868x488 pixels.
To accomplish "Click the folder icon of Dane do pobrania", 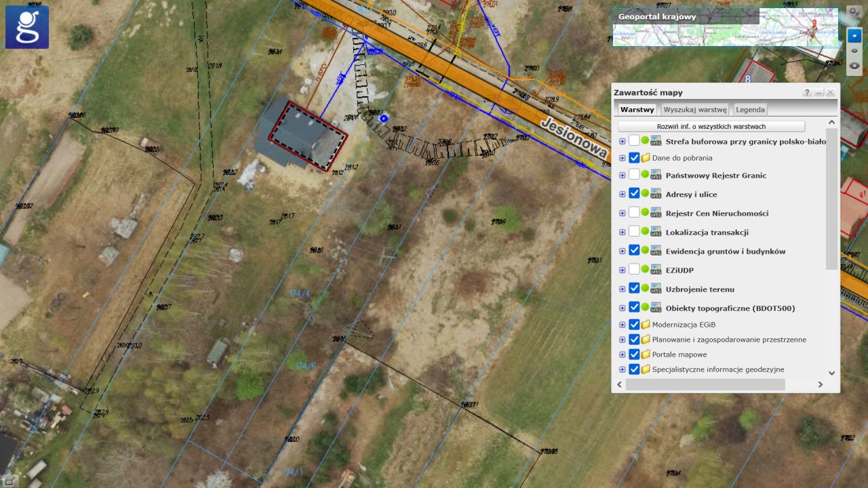I will pyautogui.click(x=646, y=158).
